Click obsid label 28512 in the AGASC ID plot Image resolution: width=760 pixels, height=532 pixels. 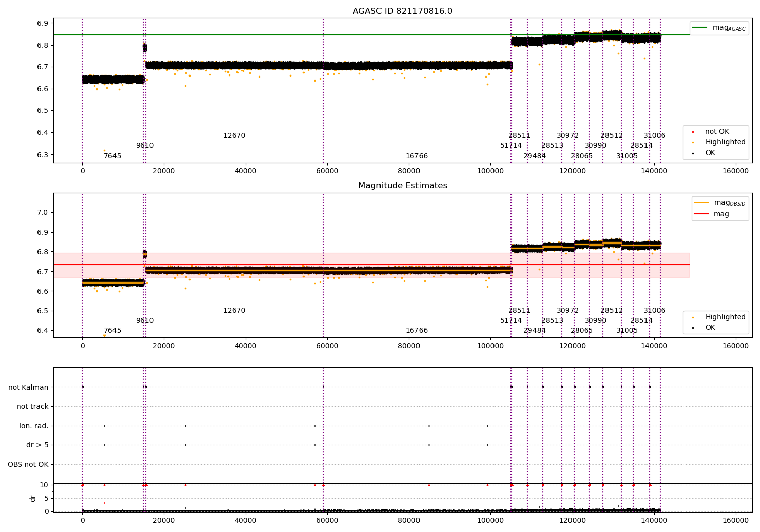pos(612,136)
